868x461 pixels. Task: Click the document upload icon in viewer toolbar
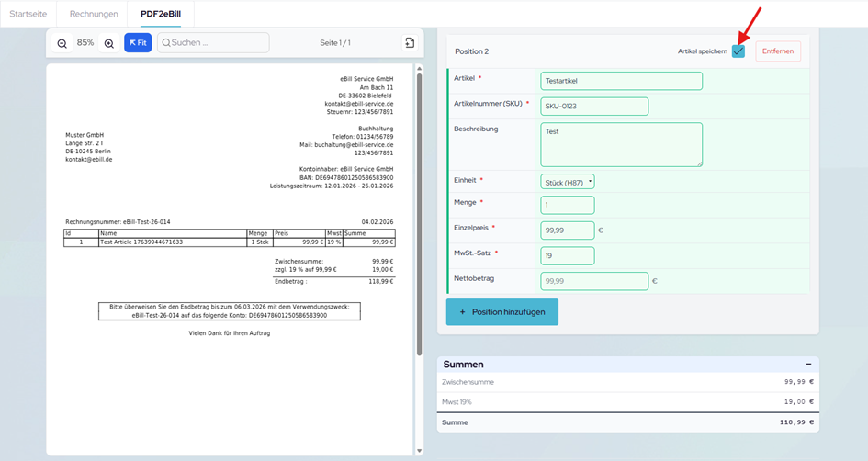[x=410, y=43]
